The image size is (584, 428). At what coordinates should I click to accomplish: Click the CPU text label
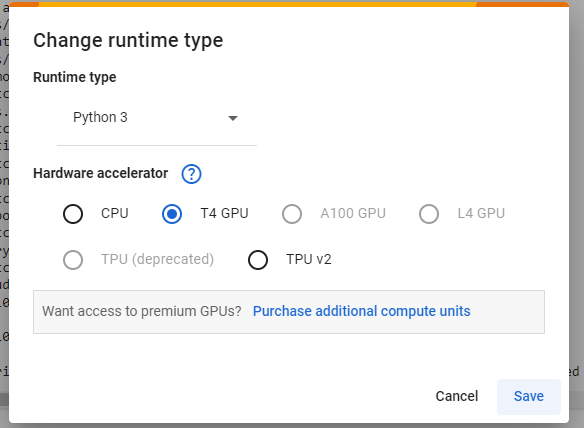pyautogui.click(x=115, y=213)
